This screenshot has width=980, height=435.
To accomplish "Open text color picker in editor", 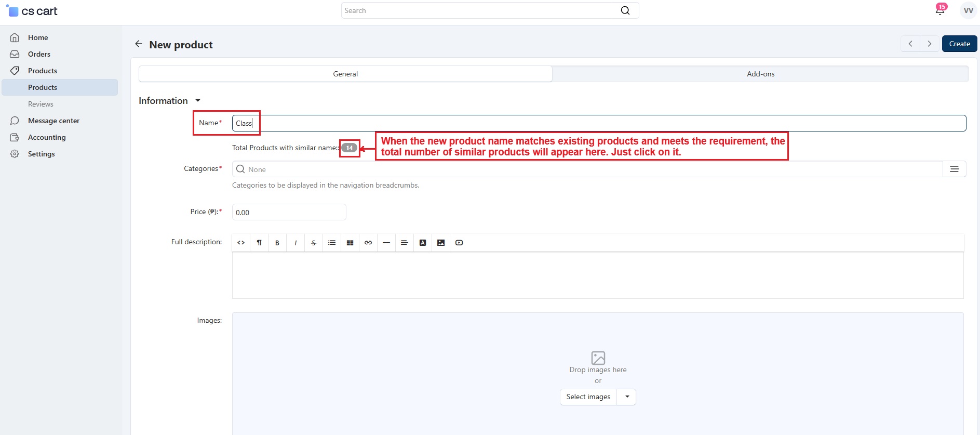I will coord(423,243).
